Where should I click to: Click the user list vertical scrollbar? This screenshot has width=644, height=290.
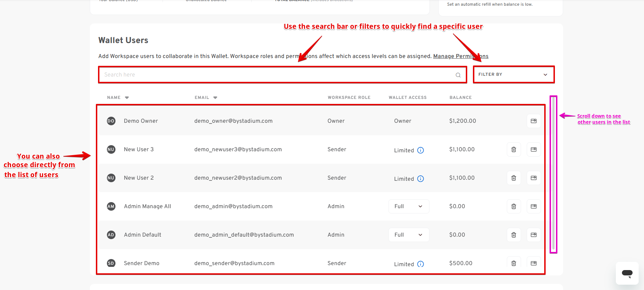click(553, 174)
